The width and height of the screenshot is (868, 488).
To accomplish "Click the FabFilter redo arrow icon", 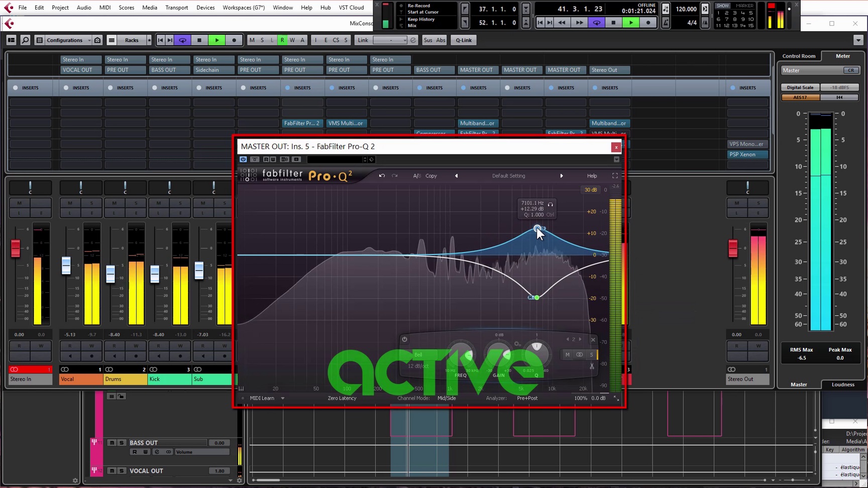I will 395,176.
